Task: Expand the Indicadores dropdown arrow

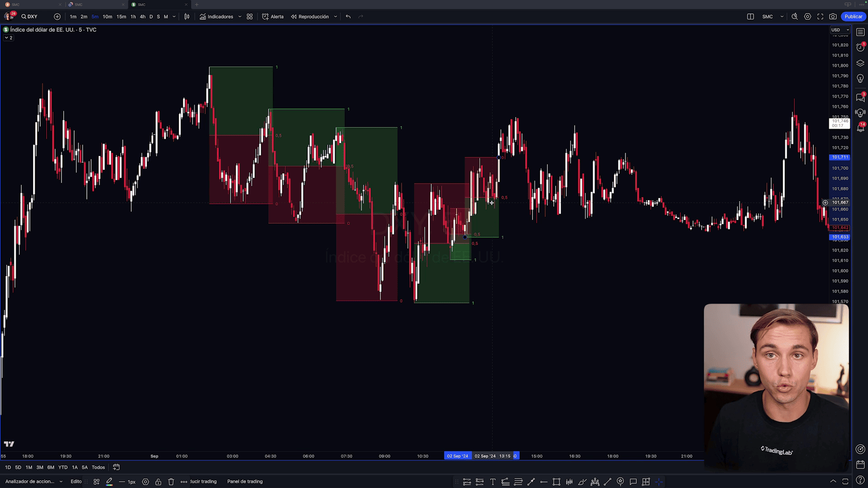Action: [x=240, y=17]
